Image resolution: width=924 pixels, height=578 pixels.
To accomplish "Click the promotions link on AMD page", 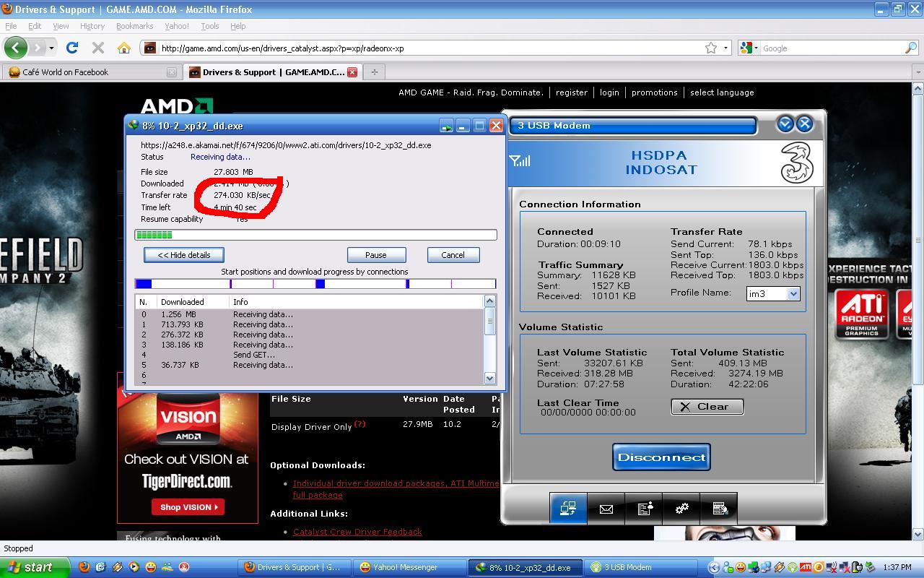I will [x=655, y=92].
